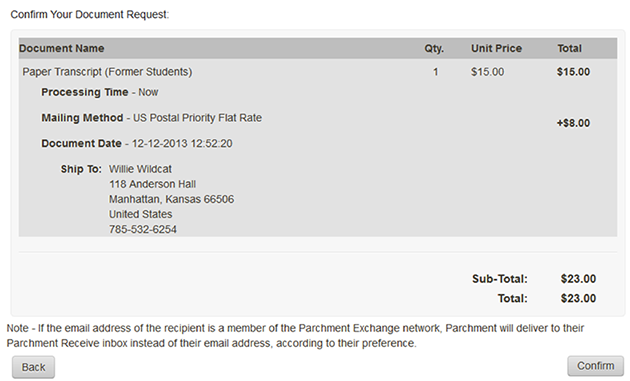Click the Willie Wildcat recipient name
The image size is (630, 381).
click(140, 169)
